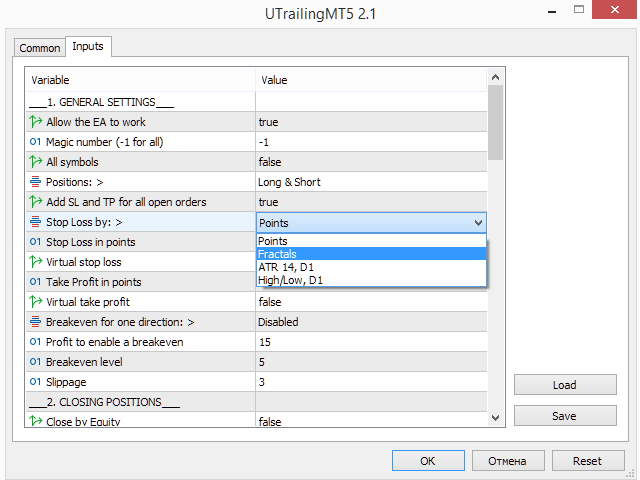Choose Fractals in the dropdown list
The image size is (640, 480).
click(371, 254)
